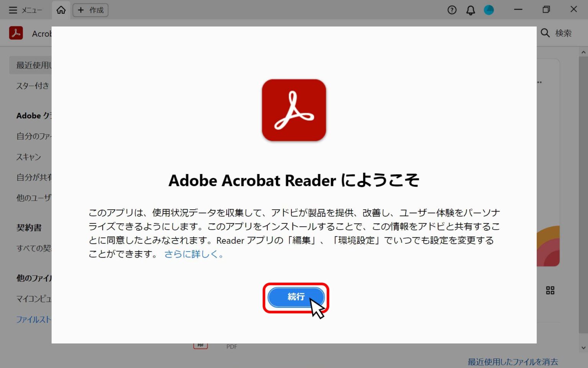Viewport: 588px width, 368px height.
Task: Switch to grid view using the grid icon
Action: click(550, 291)
